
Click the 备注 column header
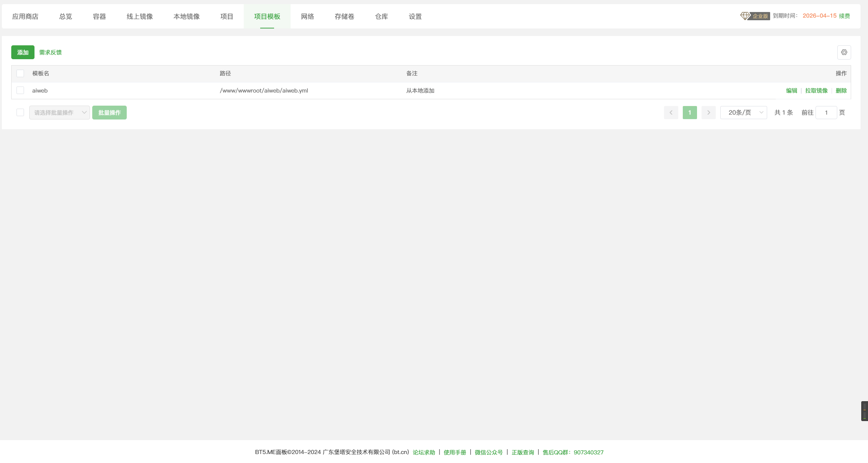click(412, 73)
